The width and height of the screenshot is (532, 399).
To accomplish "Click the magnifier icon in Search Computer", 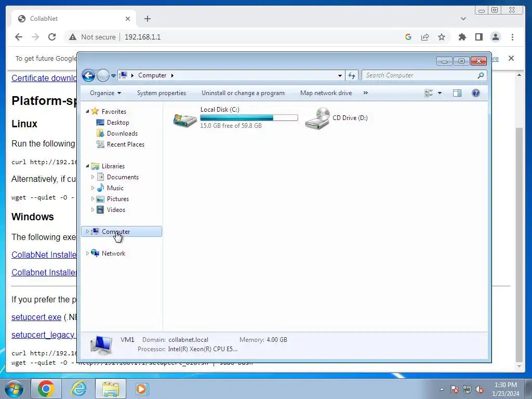I will click(x=481, y=75).
